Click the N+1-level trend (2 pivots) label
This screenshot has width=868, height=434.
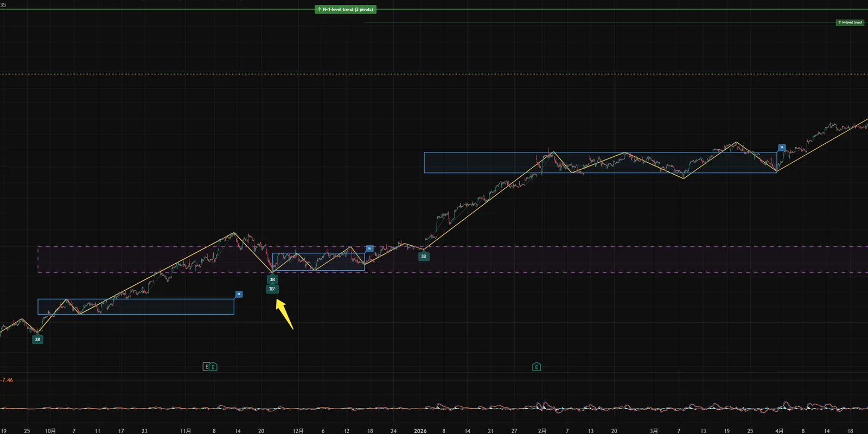346,9
